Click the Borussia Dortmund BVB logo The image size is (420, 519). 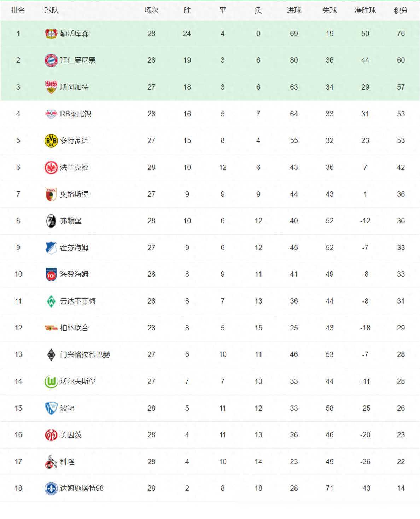click(51, 141)
